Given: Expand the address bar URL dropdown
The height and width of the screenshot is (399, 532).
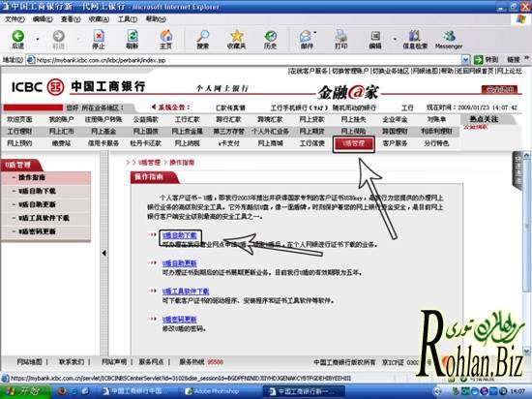Looking at the screenshot, I should (x=466, y=60).
